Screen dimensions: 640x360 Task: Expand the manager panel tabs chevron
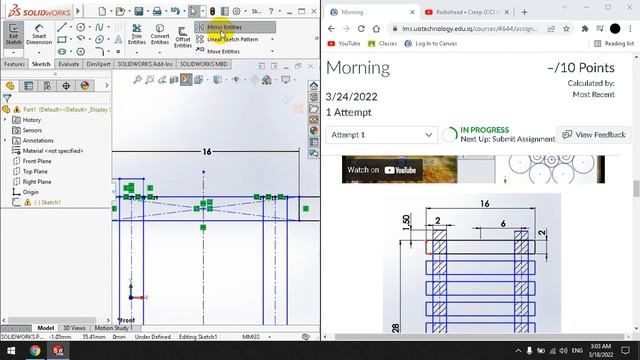tap(107, 86)
